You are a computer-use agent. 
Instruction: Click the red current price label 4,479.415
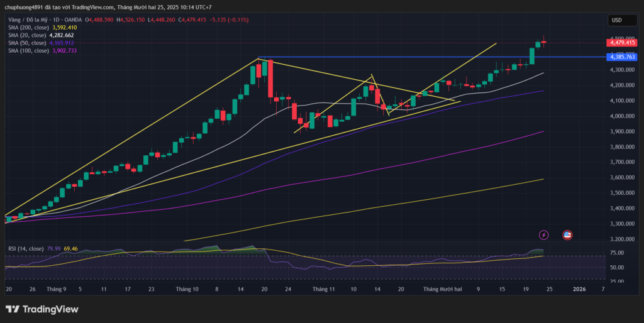click(x=622, y=43)
